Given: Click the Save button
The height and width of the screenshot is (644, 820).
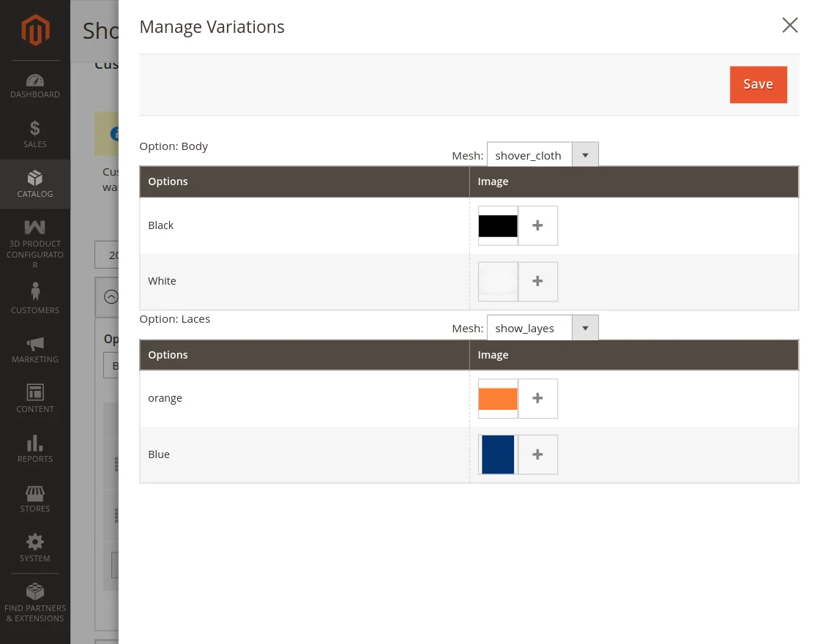Looking at the screenshot, I should [x=758, y=84].
